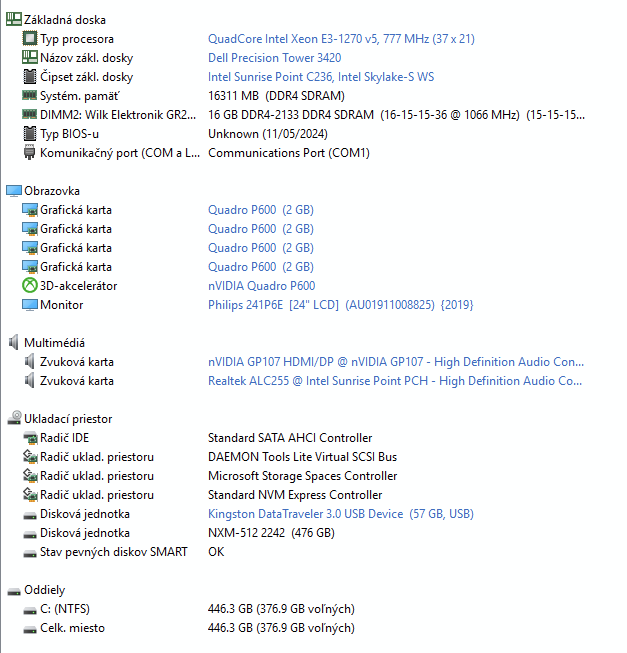
Task: Click the Stav pevných diskov SMART label
Action: 113,552
